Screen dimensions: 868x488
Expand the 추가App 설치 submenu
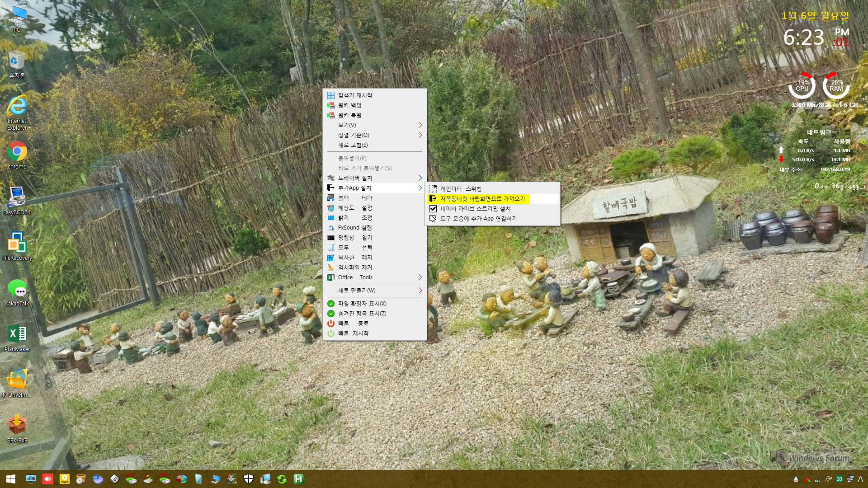pyautogui.click(x=374, y=188)
